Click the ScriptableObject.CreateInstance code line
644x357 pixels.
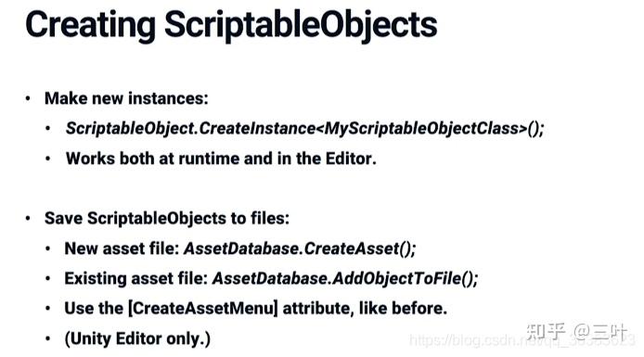coord(304,129)
